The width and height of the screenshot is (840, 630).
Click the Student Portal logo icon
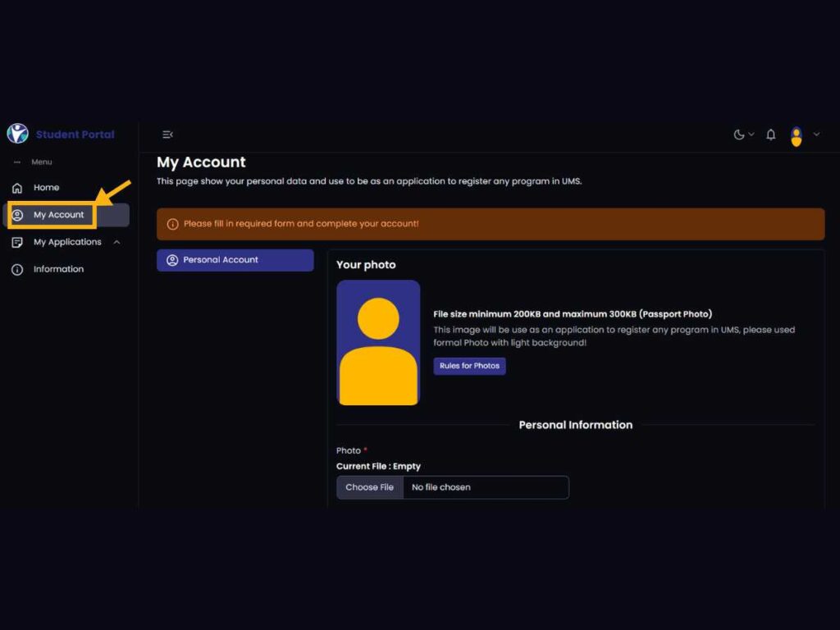17,134
